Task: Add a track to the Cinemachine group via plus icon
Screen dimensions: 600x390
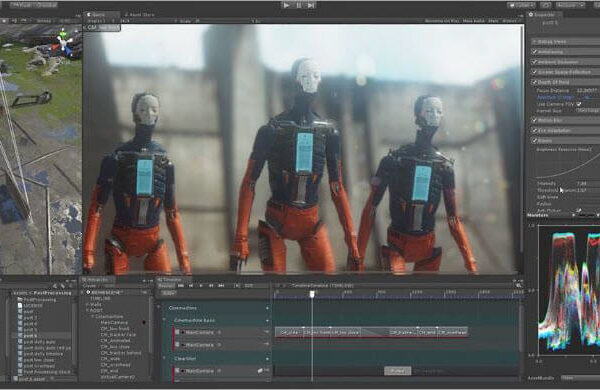Action: click(267, 308)
